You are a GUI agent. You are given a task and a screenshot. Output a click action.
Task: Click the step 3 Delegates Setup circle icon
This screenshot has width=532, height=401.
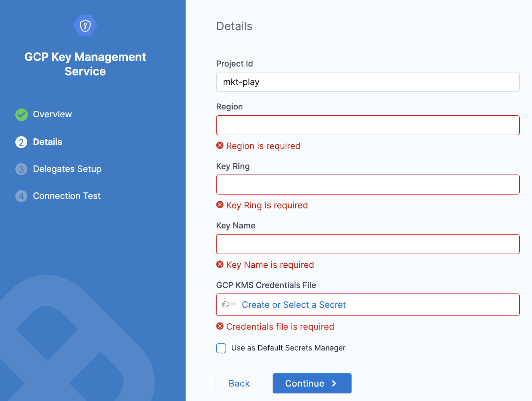click(21, 169)
